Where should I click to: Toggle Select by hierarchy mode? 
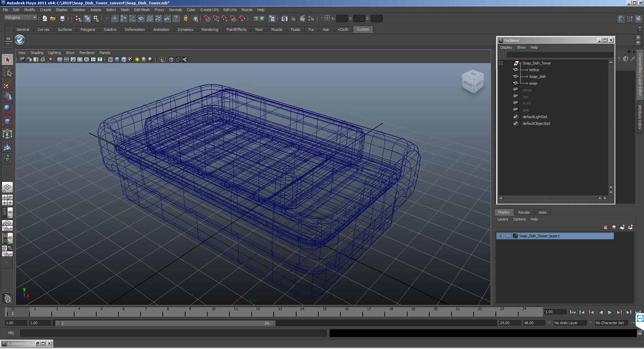[78, 19]
